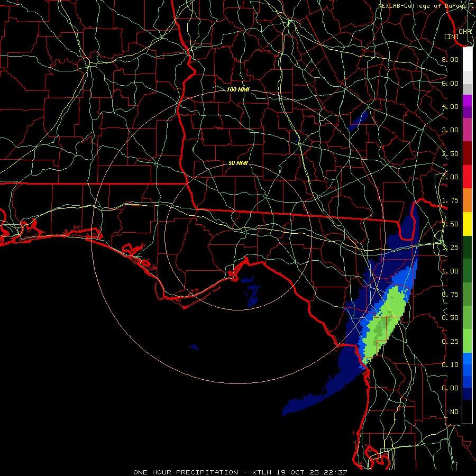Select the orange legend swatch

(467, 200)
